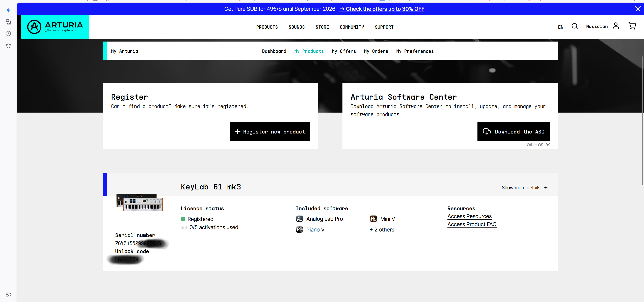644x302 pixels.
Task: Open the My Orders tab
Action: coord(376,51)
